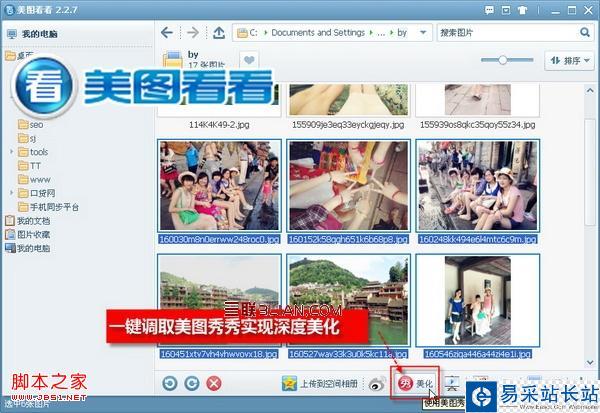Expand the tools folder arrow
The image size is (600, 413).
(x=11, y=152)
